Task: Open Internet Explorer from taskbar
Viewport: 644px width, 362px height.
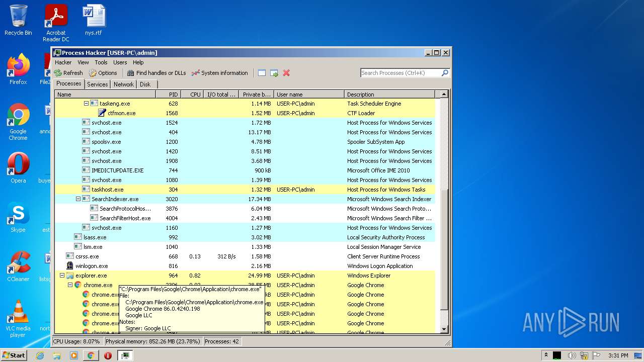Action: 40,355
